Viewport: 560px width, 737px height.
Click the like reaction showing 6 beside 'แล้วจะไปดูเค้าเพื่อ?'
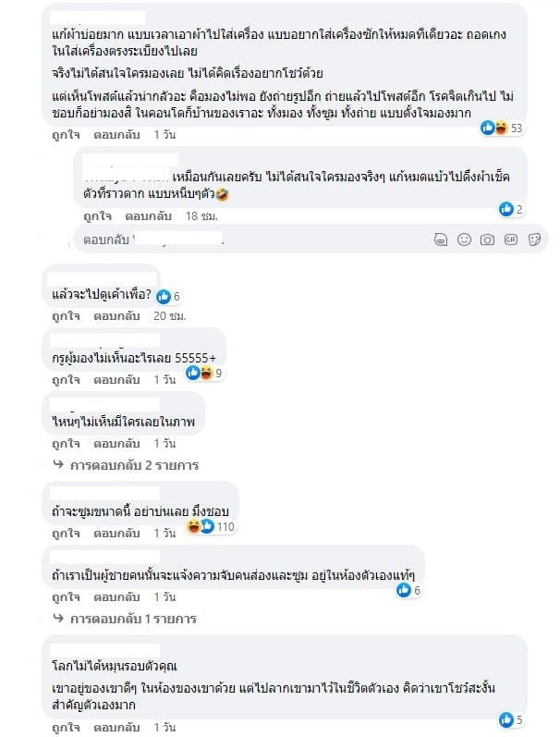(164, 296)
